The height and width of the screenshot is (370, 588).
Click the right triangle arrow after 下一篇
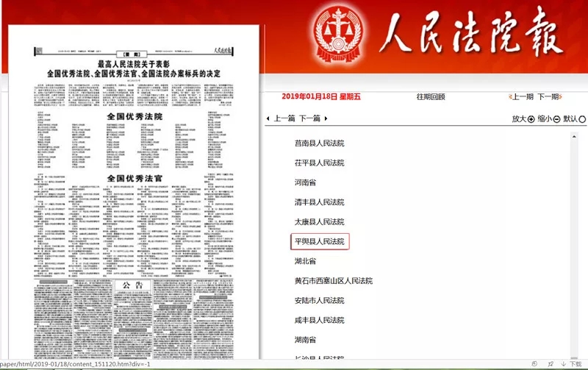pyautogui.click(x=326, y=118)
